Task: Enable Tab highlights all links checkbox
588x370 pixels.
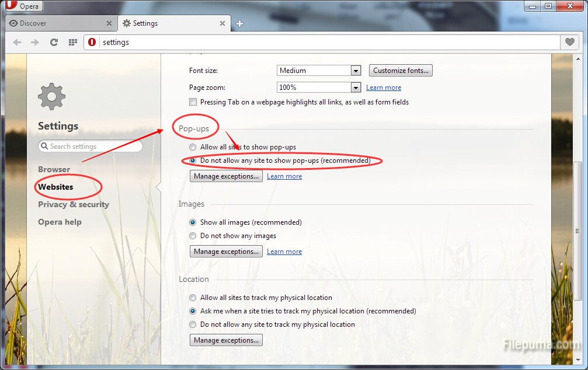Action: click(193, 102)
